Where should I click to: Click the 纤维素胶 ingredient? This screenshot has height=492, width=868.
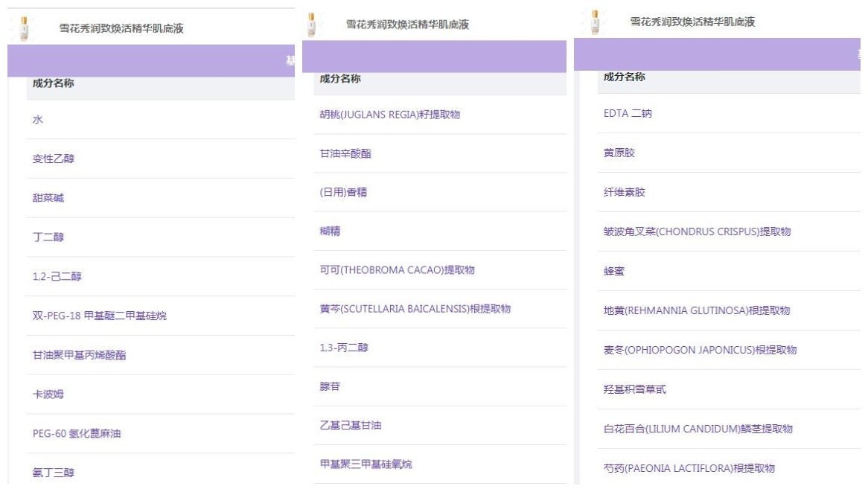625,193
